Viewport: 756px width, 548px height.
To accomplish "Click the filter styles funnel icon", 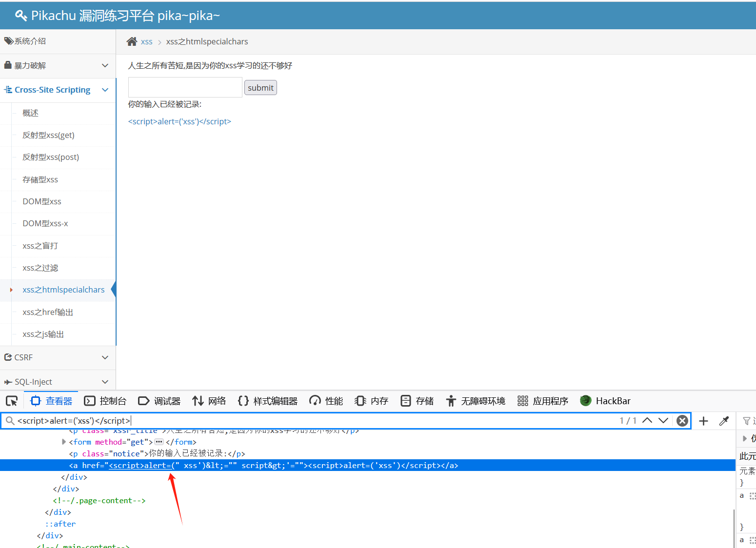I will click(x=746, y=421).
